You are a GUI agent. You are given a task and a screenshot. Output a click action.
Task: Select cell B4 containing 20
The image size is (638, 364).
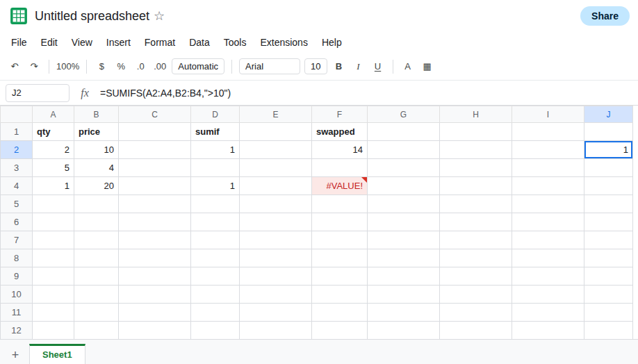96,186
